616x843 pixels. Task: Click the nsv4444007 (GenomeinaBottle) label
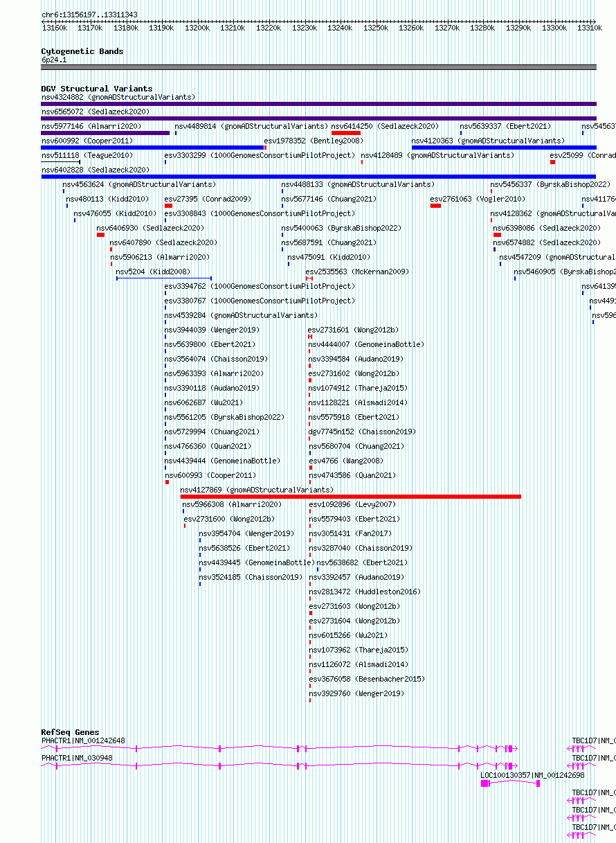tap(366, 344)
